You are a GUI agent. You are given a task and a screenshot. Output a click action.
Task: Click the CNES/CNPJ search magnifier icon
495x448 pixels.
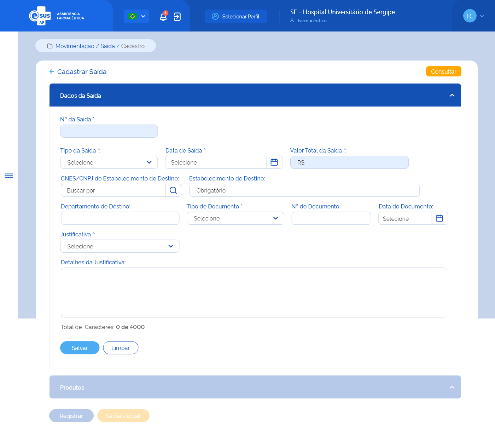173,190
